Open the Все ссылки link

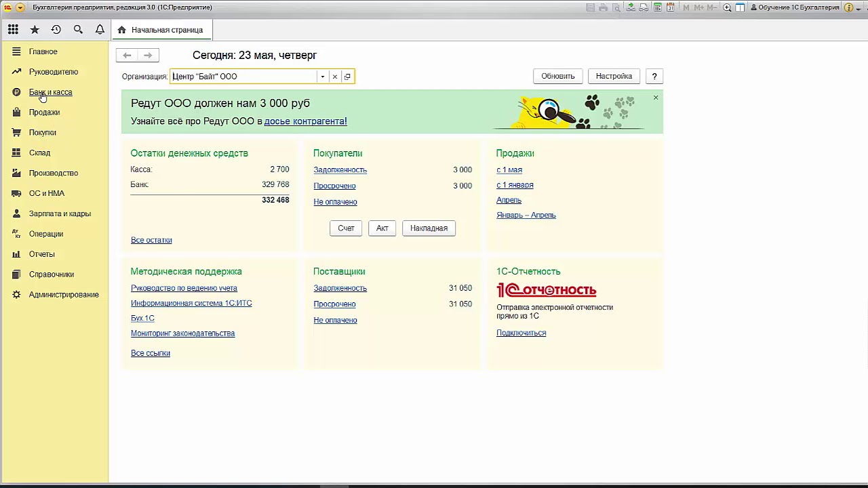tap(151, 353)
